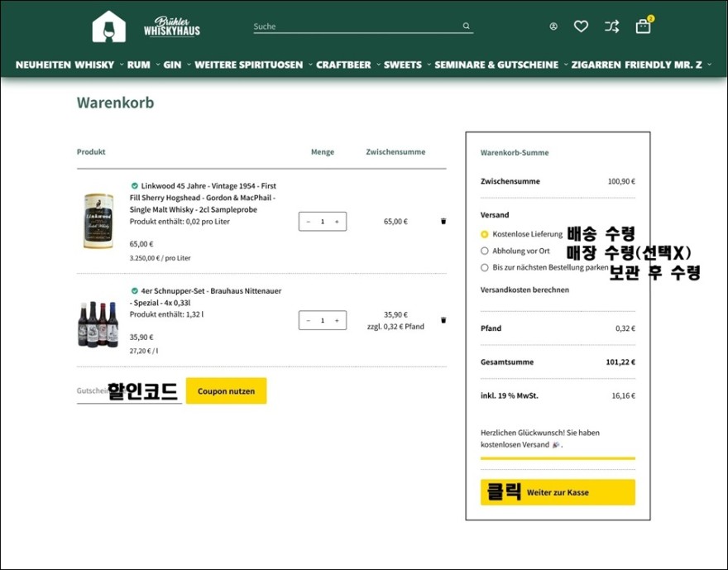Expand WEITERE SPIRITUOSEN dropdown arrow
Image resolution: width=728 pixels, height=570 pixels.
click(x=310, y=65)
